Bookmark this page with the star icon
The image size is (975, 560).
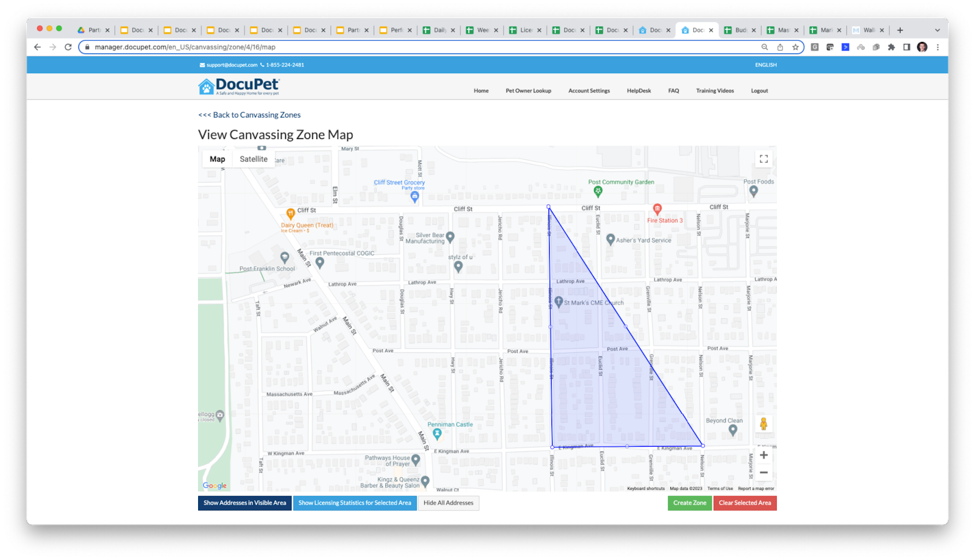pyautogui.click(x=795, y=46)
